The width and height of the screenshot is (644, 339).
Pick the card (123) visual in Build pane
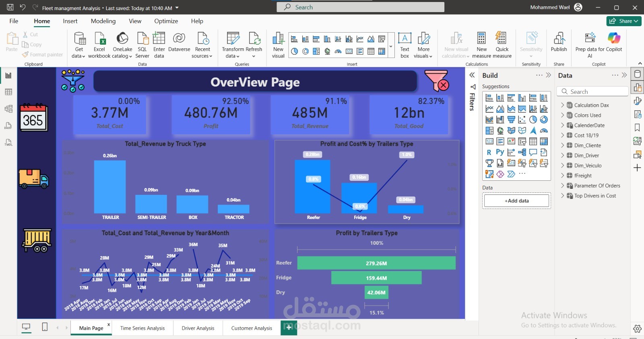(x=489, y=141)
